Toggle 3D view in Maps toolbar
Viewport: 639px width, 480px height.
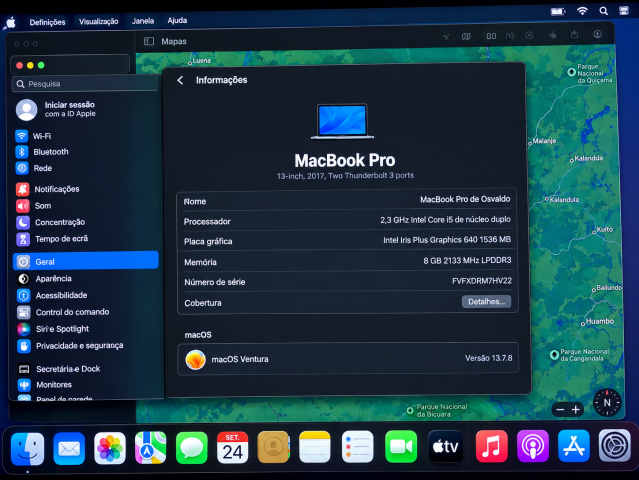491,36
